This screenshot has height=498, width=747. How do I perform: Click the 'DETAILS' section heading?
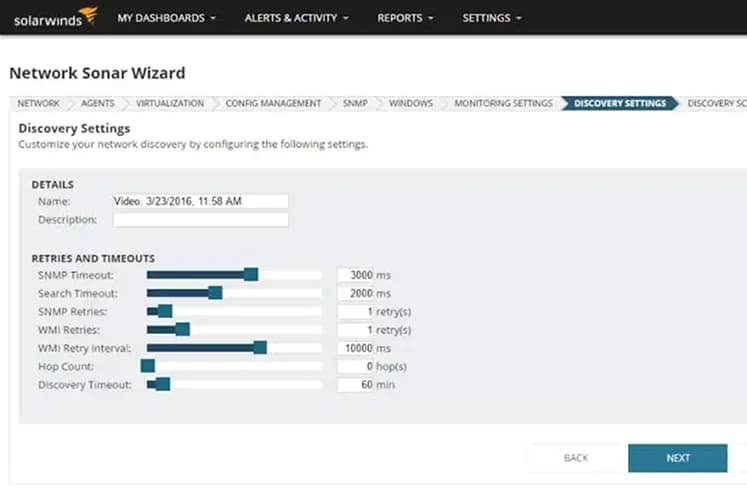tap(52, 184)
